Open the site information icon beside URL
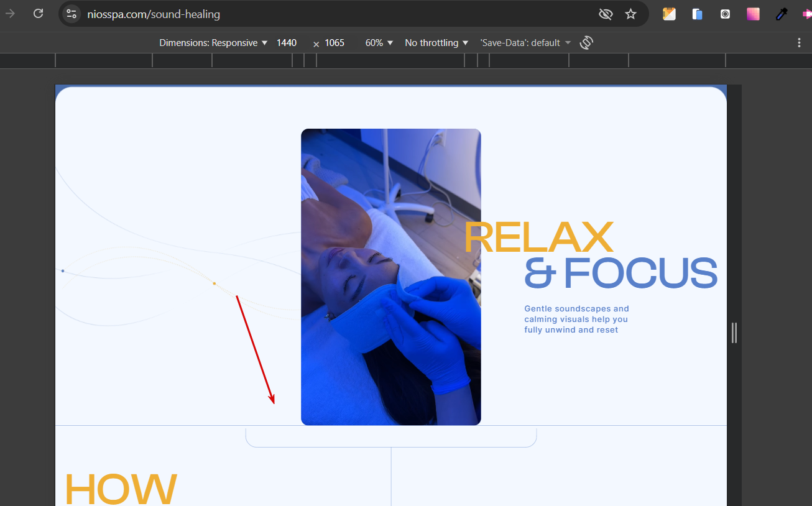Screen dimensions: 812x506 point(72,14)
